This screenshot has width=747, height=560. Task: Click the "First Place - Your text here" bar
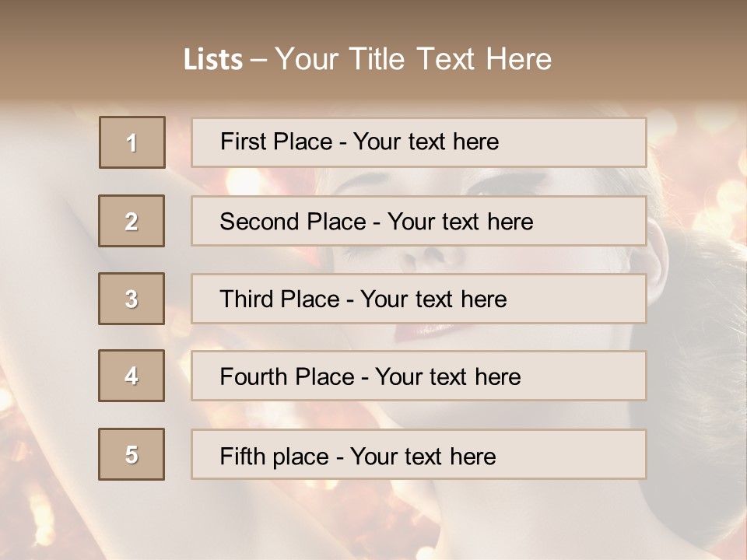419,142
